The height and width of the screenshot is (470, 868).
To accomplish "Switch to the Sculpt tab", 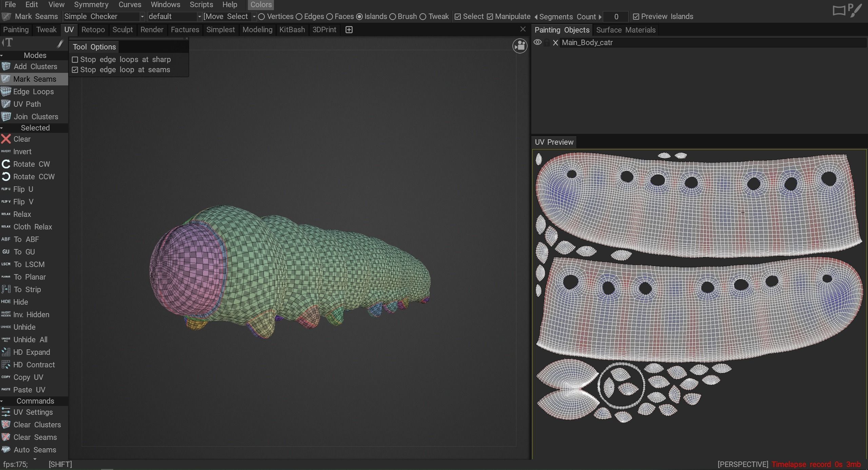I will click(123, 30).
